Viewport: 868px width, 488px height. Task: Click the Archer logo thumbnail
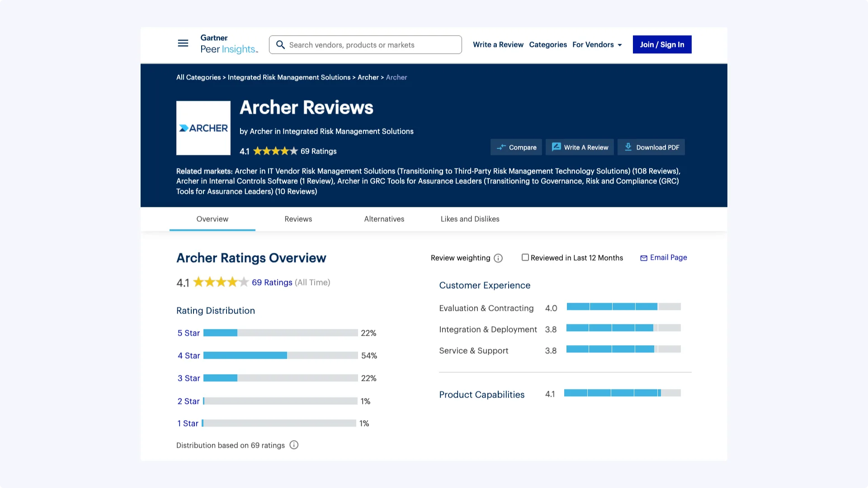coord(203,128)
